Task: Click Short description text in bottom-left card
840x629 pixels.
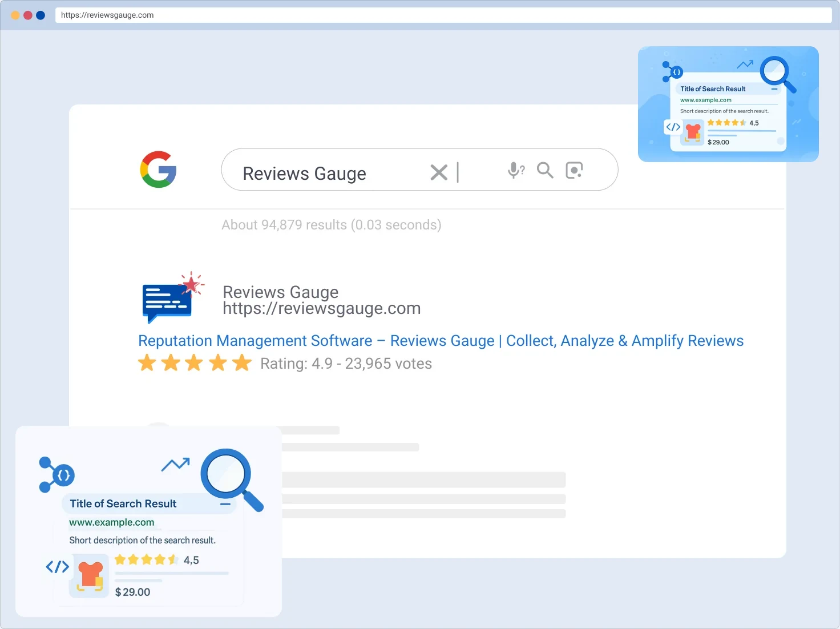Action: (x=143, y=541)
